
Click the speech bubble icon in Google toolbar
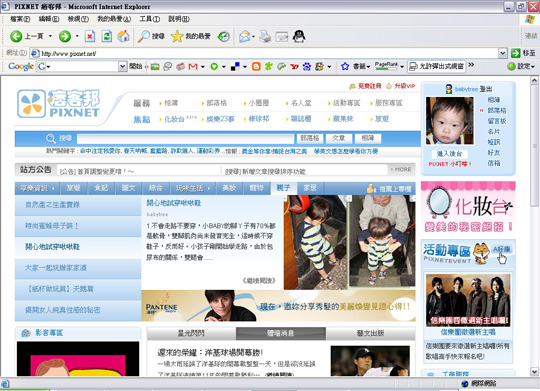click(168, 66)
